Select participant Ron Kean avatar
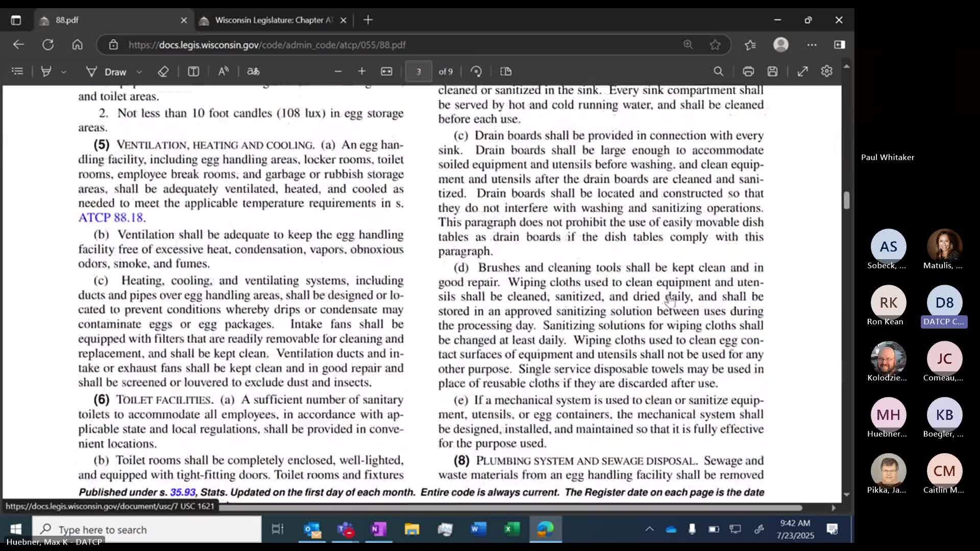Screen dimensions: 980x551 tap(888, 303)
